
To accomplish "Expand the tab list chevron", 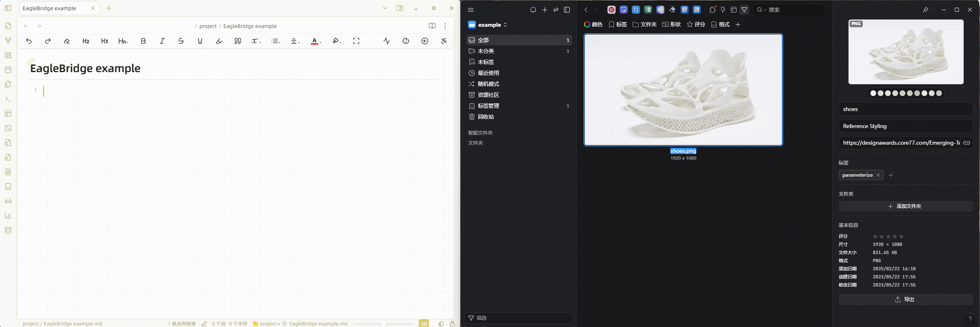I will (x=385, y=8).
